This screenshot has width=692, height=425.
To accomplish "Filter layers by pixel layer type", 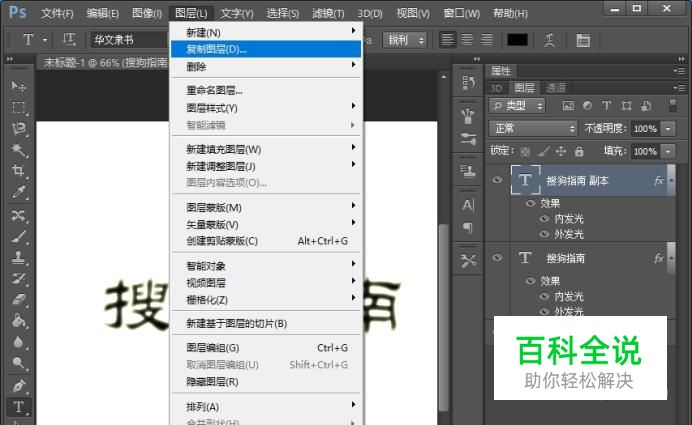I will coord(568,105).
